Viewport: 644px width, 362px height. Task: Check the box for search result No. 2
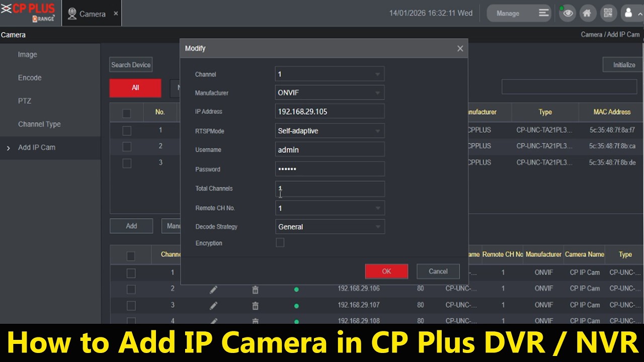click(126, 147)
